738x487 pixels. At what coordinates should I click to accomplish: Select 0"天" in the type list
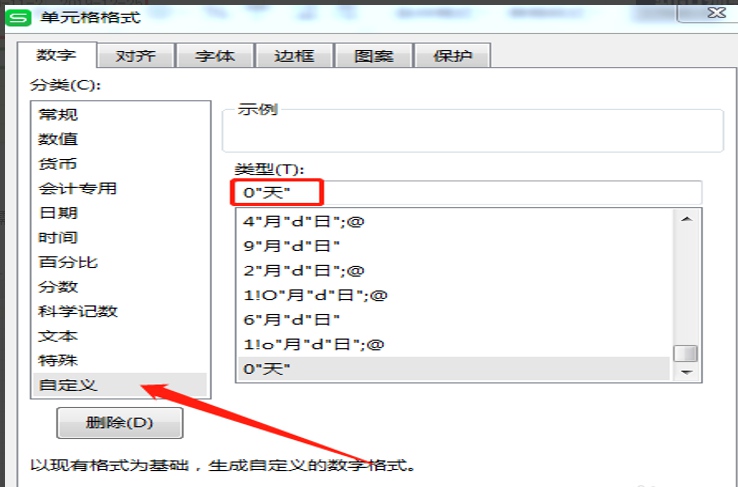[x=454, y=369]
